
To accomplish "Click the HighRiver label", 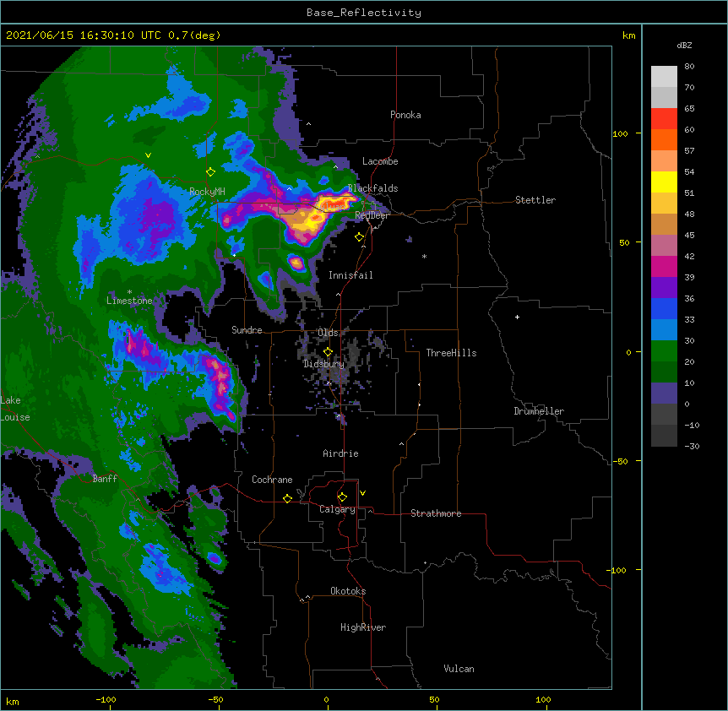I will pyautogui.click(x=363, y=627).
